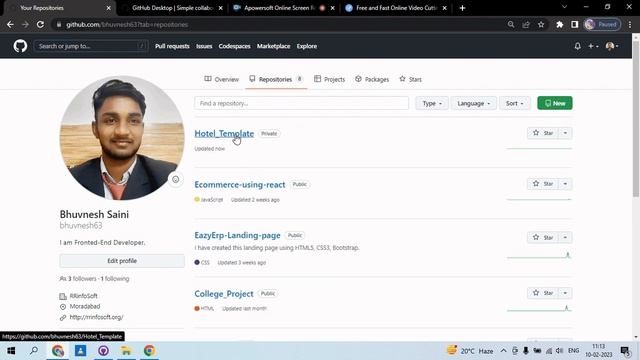Open the File Explorer taskbar icon
640x360 pixels.
click(x=126, y=351)
